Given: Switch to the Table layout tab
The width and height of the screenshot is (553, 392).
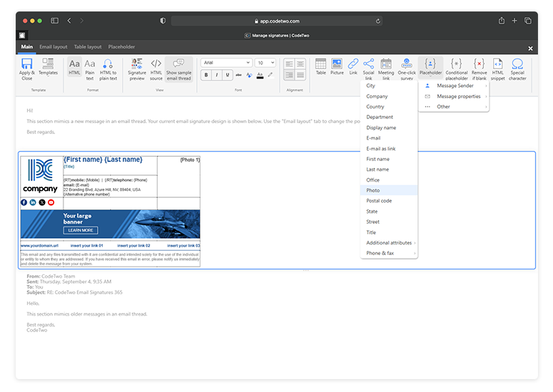Looking at the screenshot, I should pyautogui.click(x=88, y=47).
